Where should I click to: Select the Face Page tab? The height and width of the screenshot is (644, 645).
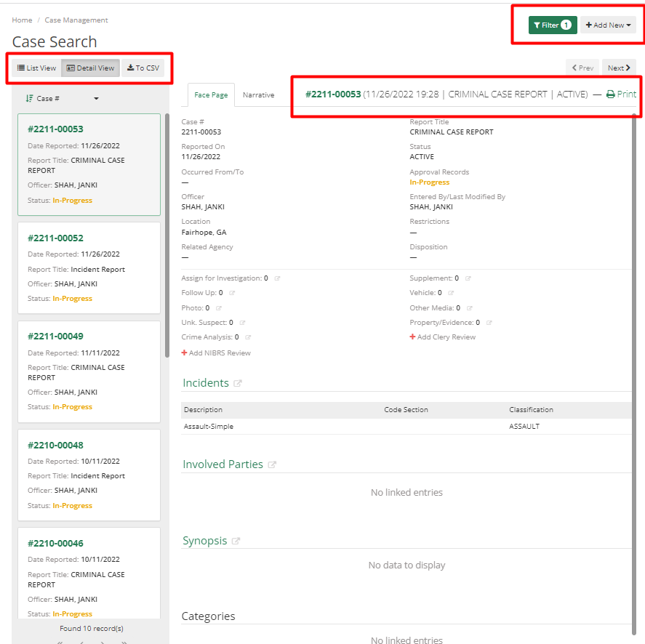212,94
